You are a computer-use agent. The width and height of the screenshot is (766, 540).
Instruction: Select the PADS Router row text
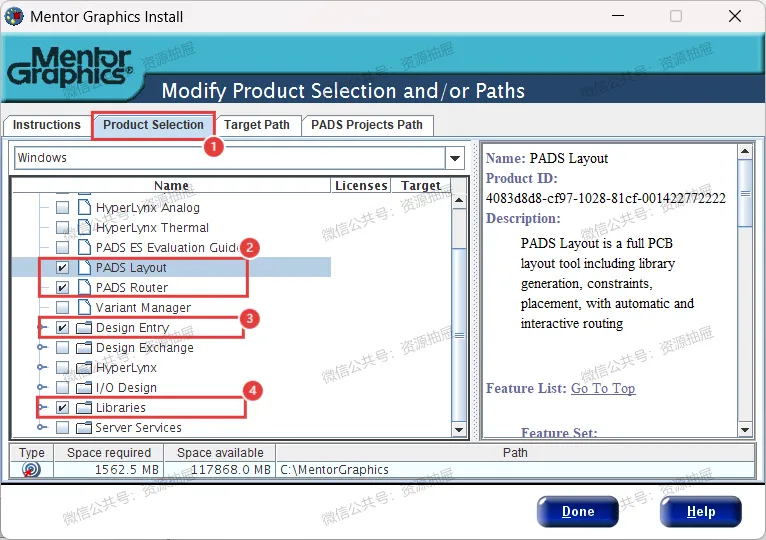pyautogui.click(x=132, y=288)
